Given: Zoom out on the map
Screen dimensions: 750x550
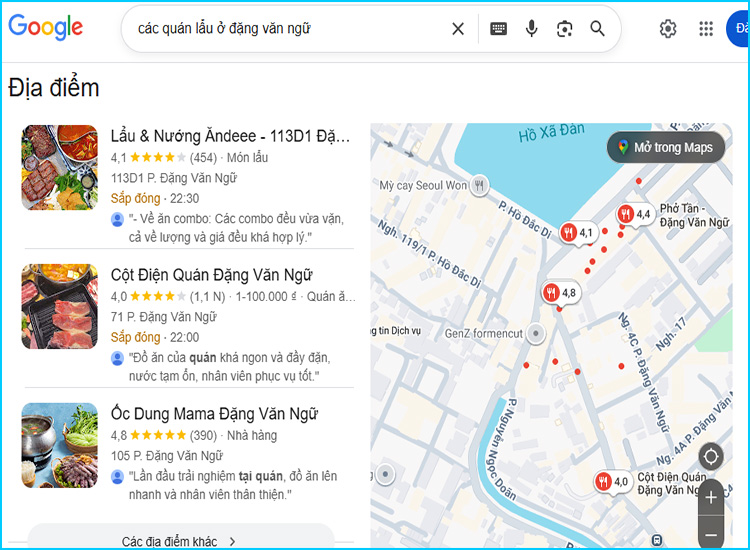Looking at the screenshot, I should click(711, 533).
